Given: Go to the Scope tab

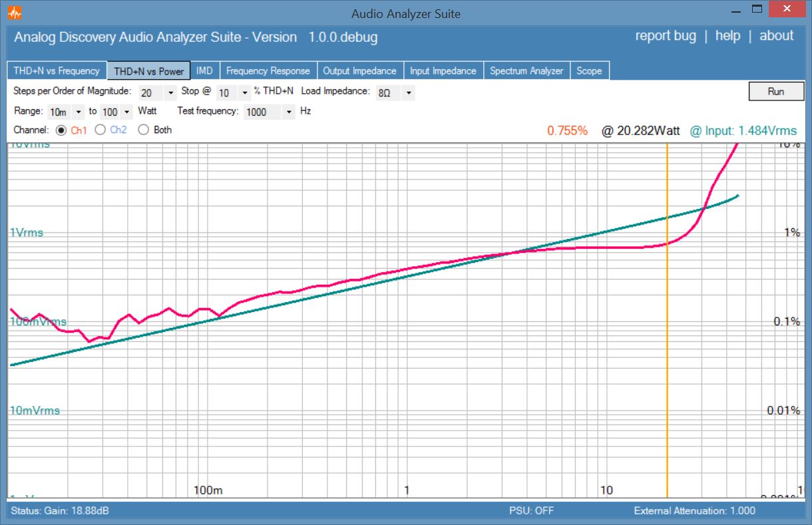Looking at the screenshot, I should [x=589, y=71].
